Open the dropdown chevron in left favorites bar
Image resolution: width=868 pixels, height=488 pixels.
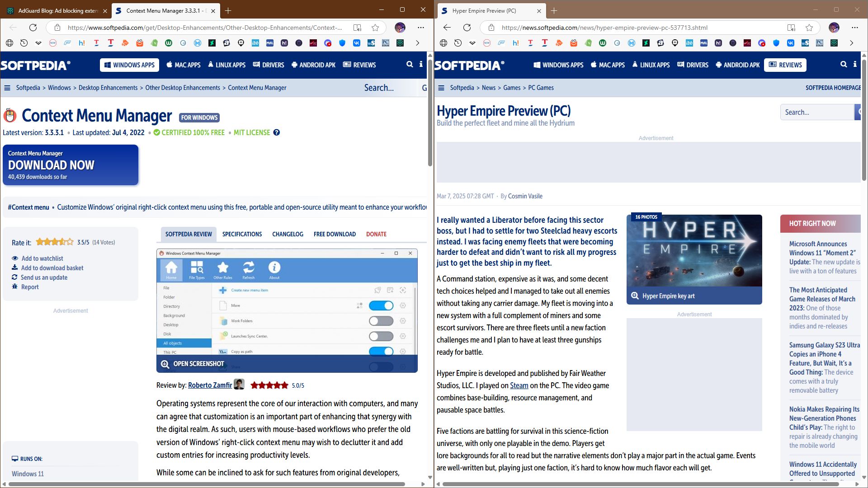[38, 43]
